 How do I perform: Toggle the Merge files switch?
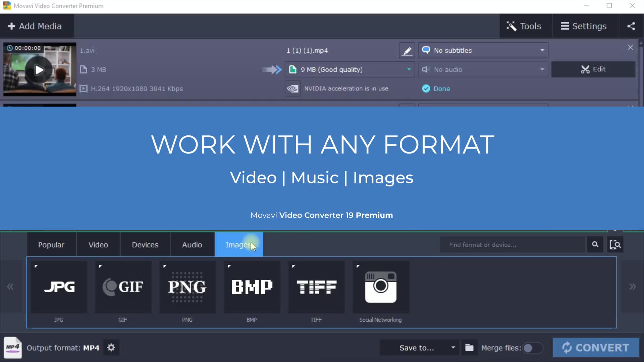pos(532,348)
